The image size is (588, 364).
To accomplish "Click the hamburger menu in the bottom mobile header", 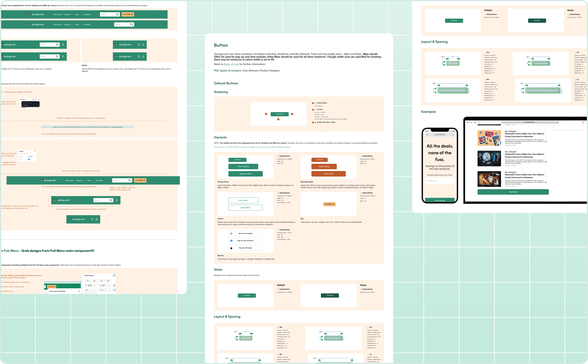I will 97,219.
